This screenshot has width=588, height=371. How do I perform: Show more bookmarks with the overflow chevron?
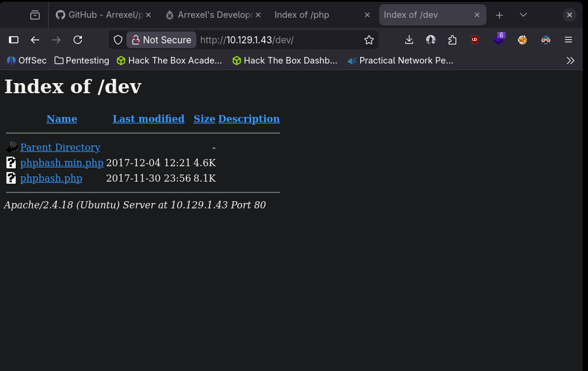tap(570, 60)
